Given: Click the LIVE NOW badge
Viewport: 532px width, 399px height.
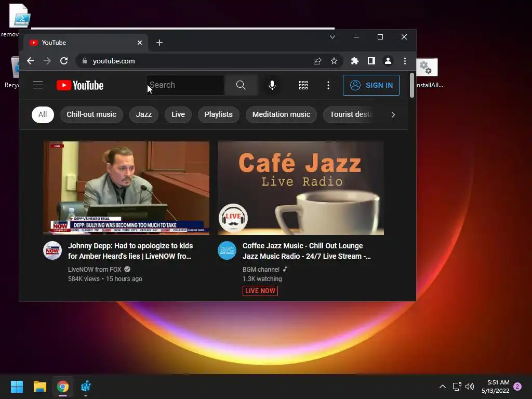Looking at the screenshot, I should [260, 291].
